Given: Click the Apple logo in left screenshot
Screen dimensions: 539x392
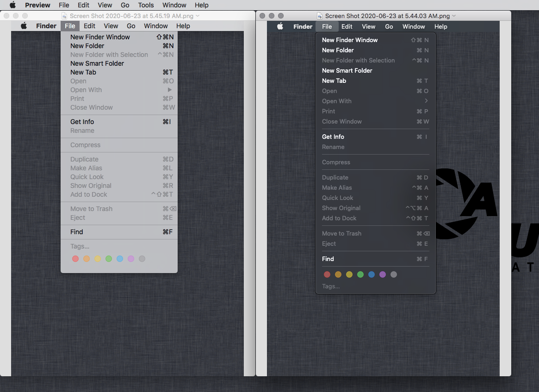Looking at the screenshot, I should pyautogui.click(x=24, y=26).
